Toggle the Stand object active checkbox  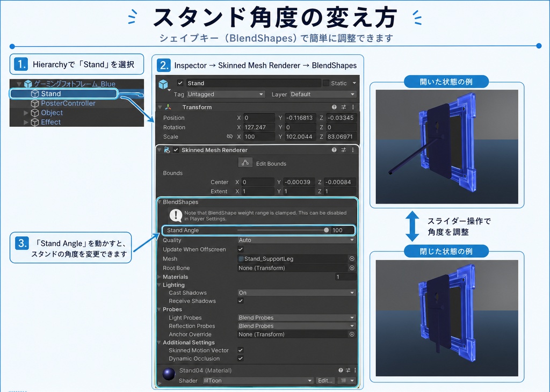coord(180,83)
